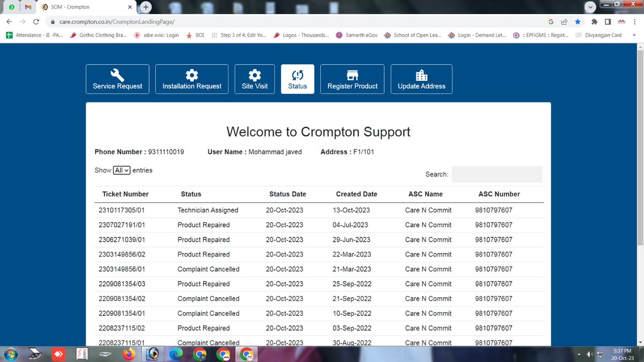The image size is (644, 362).
Task: Go forward in browser history
Action: pos(23,22)
